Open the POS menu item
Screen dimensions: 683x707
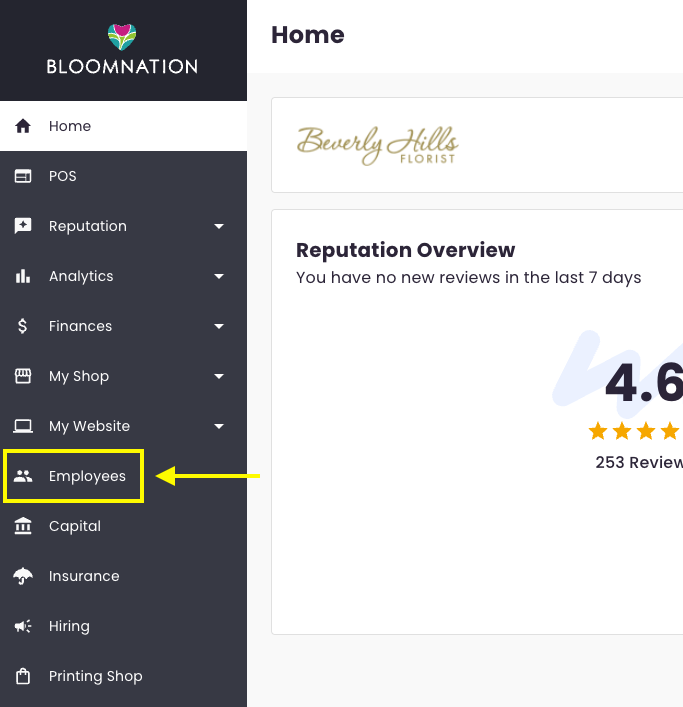point(124,176)
